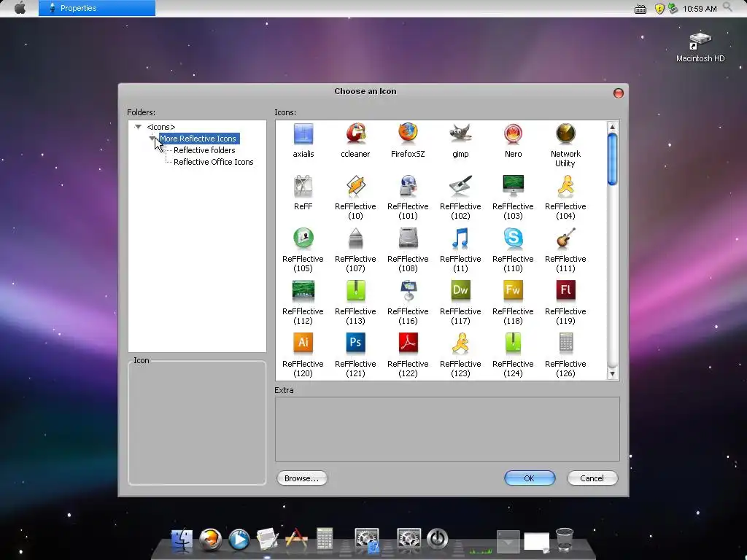747x560 pixels.
Task: Pick ReFFlective (122) Acrobat icon
Action: [408, 343]
